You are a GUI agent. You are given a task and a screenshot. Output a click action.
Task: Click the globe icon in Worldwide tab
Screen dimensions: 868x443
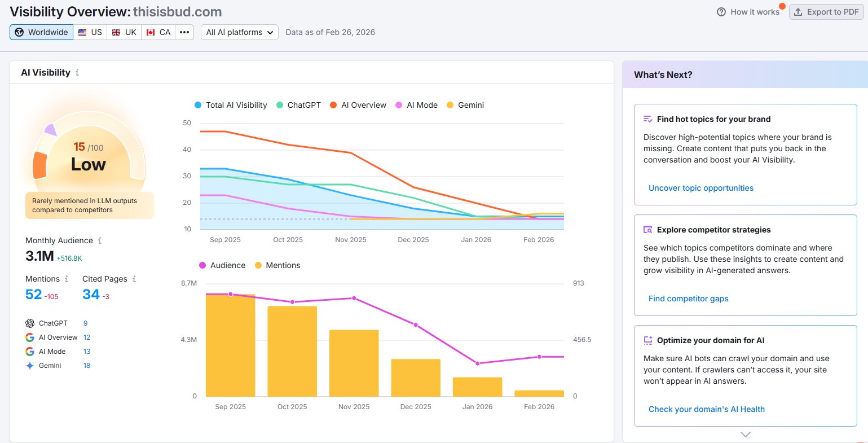pos(19,32)
